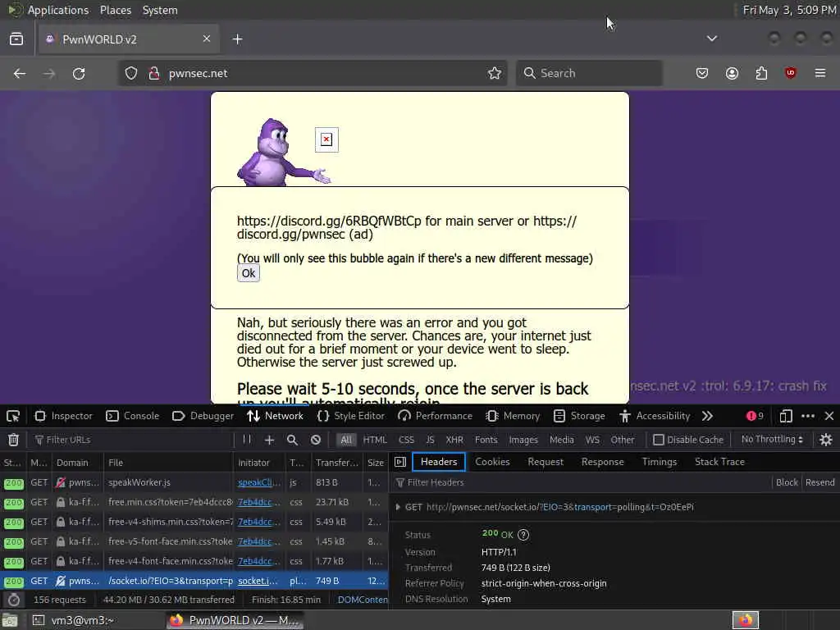Toggle the responsive design mode icon
Viewport: 840px width, 630px height.
click(786, 416)
